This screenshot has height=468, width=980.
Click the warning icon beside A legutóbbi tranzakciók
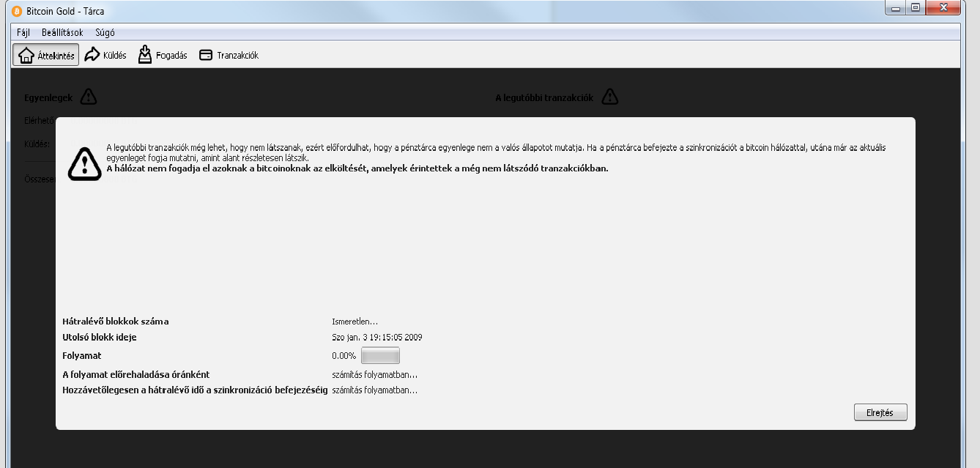(x=609, y=97)
